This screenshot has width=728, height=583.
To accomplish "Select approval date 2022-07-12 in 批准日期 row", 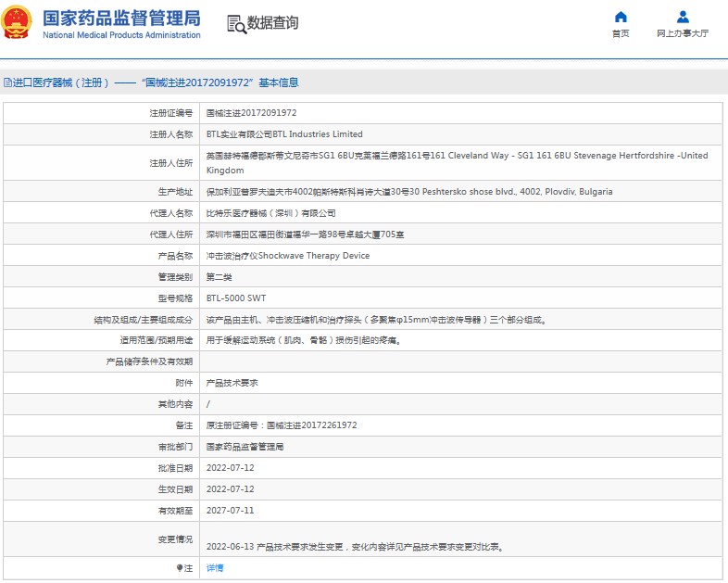I will (x=231, y=468).
